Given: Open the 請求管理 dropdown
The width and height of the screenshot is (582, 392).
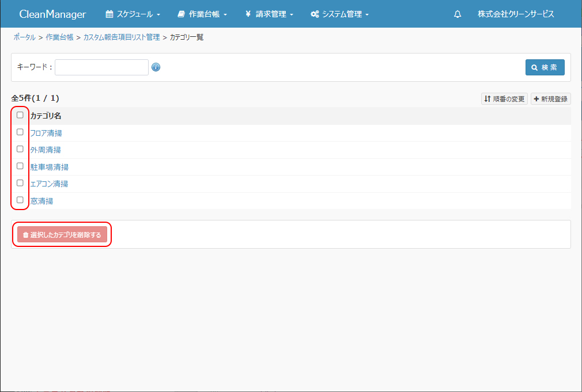Looking at the screenshot, I should point(269,14).
